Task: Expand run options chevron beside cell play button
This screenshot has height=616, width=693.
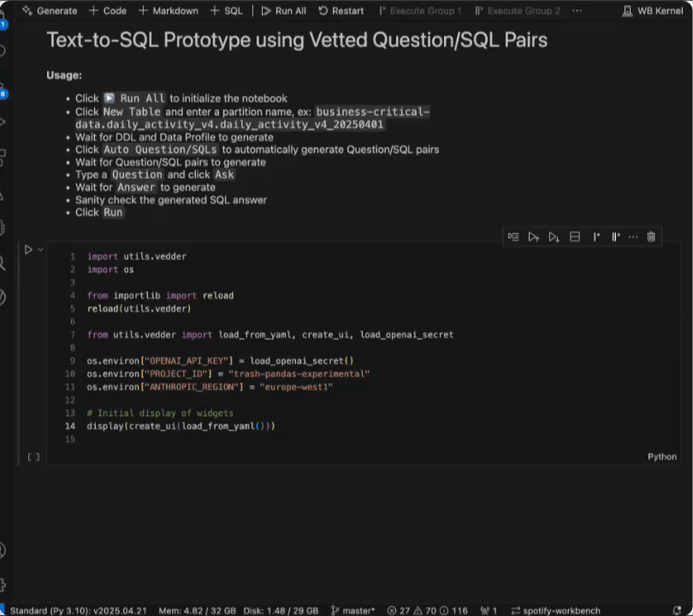Action: tap(40, 250)
